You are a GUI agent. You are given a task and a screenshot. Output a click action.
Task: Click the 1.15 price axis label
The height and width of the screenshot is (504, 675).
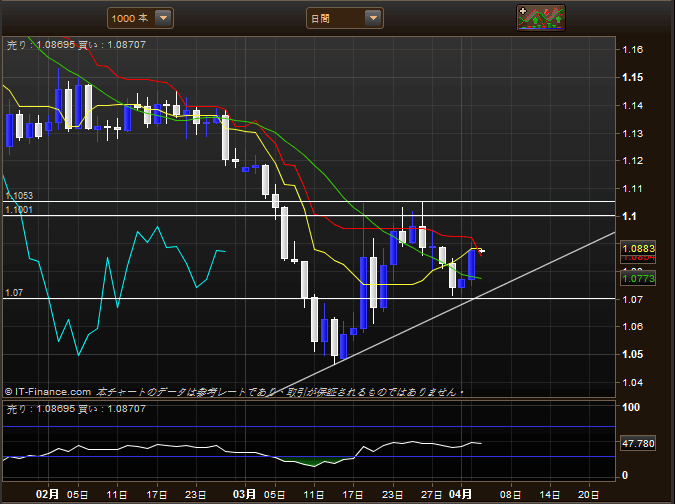pos(632,77)
